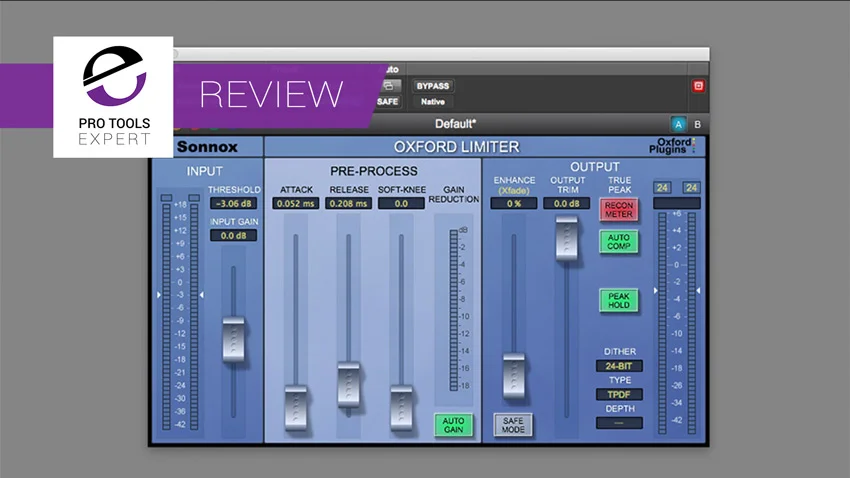Viewport: 850px width, 478px height.
Task: Select the A preset slot
Action: pyautogui.click(x=678, y=125)
